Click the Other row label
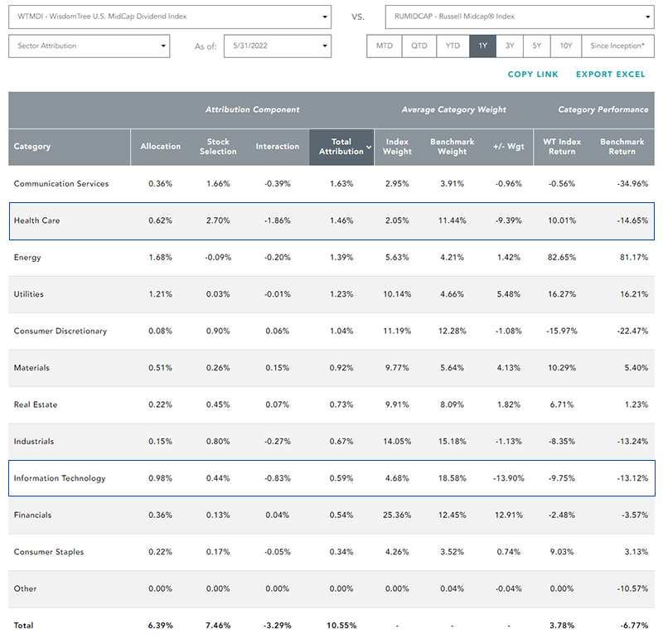663x644 pixels. (x=26, y=588)
